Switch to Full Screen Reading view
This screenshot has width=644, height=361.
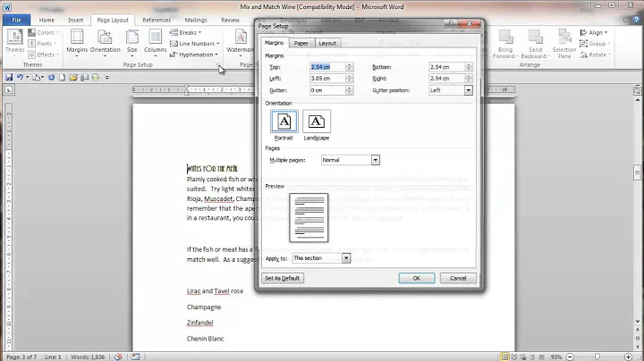(513, 357)
